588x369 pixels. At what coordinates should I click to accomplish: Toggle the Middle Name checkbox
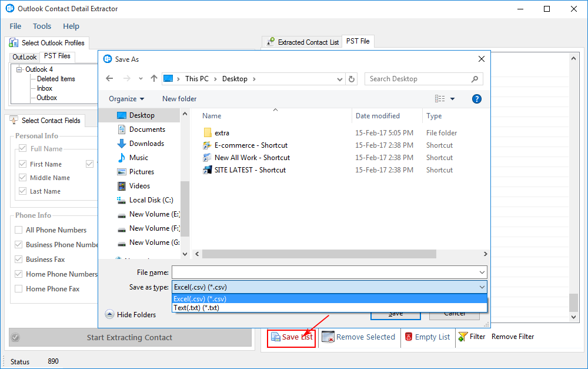[x=22, y=178]
